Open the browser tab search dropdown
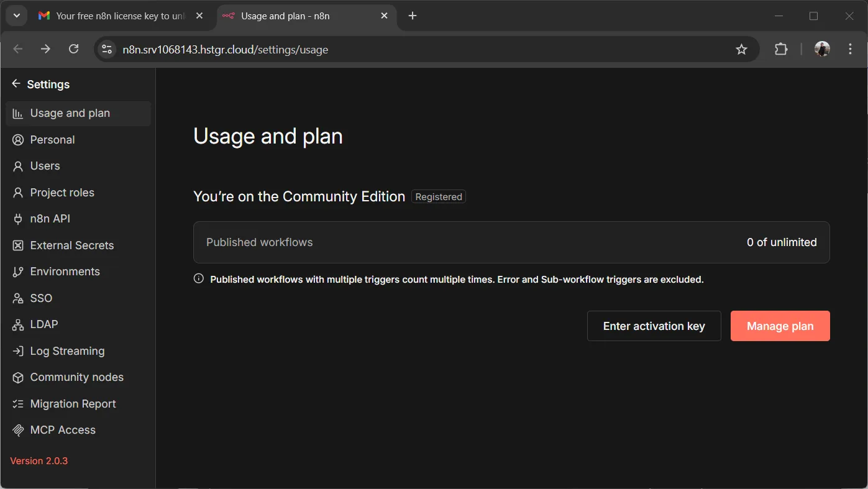 click(x=17, y=16)
